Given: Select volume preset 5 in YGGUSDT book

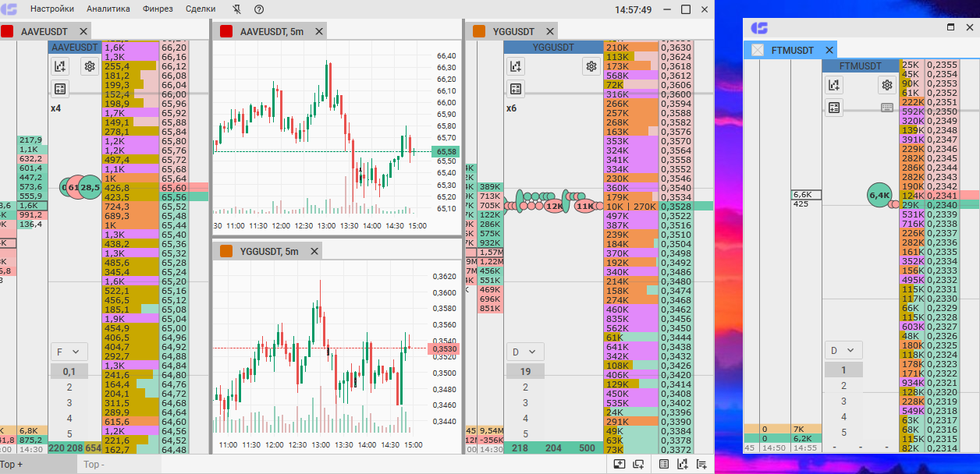Looking at the screenshot, I should click(x=525, y=433).
